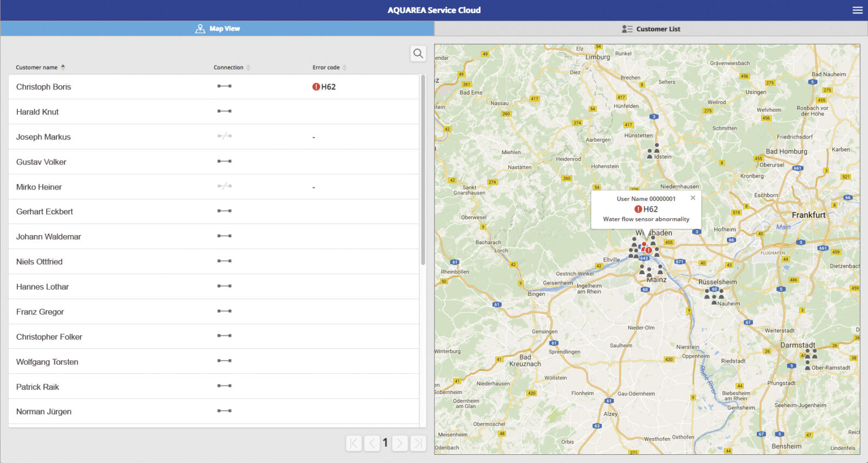
Task: Go to last page of customer list
Action: coord(418,443)
